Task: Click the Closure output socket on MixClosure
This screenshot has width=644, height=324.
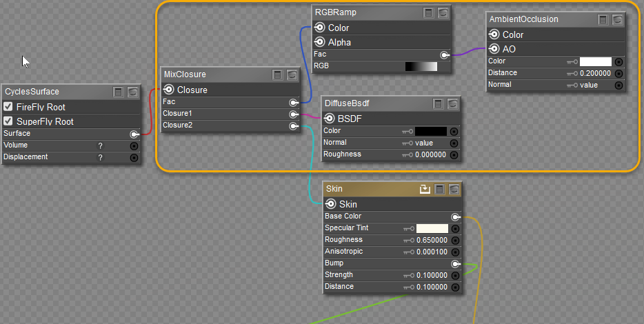Action: click(x=168, y=90)
